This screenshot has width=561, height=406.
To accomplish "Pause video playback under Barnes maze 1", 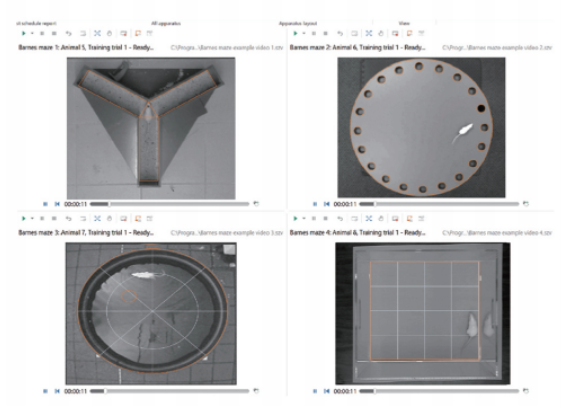I will [x=45, y=204].
